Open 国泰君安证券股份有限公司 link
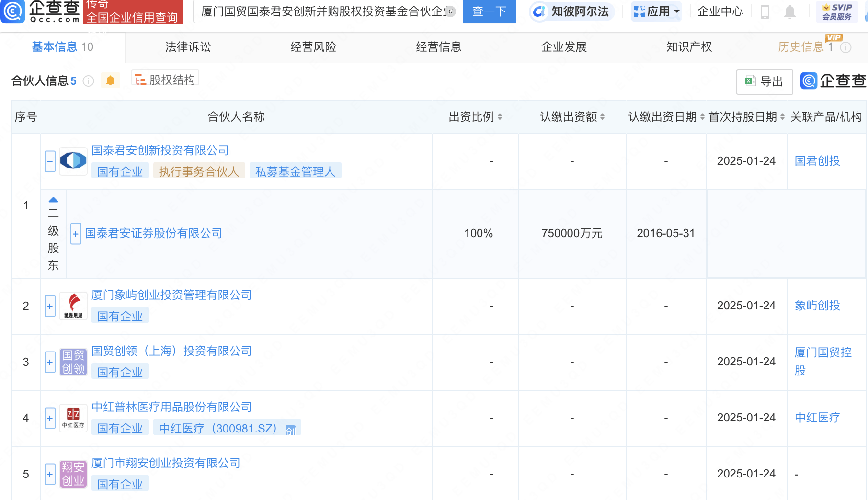Image resolution: width=868 pixels, height=500 pixels. (x=154, y=233)
